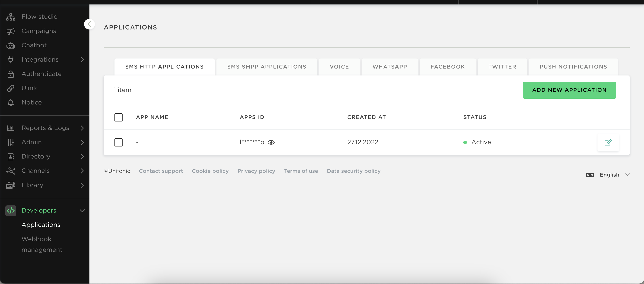Open the Contact support link
The width and height of the screenshot is (644, 284).
[161, 171]
